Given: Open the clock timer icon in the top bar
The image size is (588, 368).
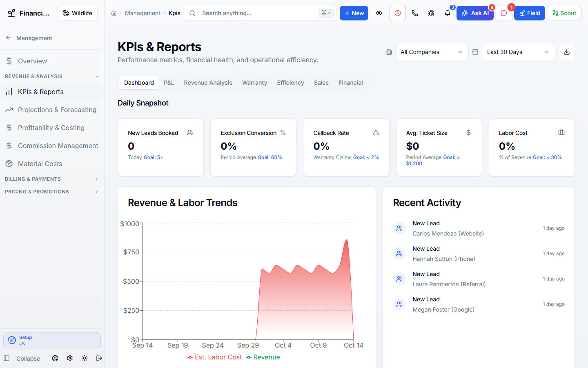Looking at the screenshot, I should coord(398,13).
